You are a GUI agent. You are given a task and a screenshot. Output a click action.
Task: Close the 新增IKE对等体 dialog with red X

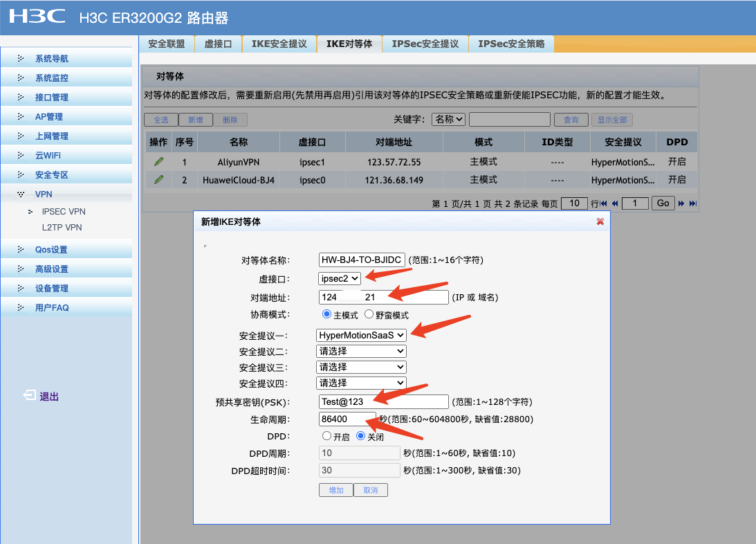coord(600,221)
